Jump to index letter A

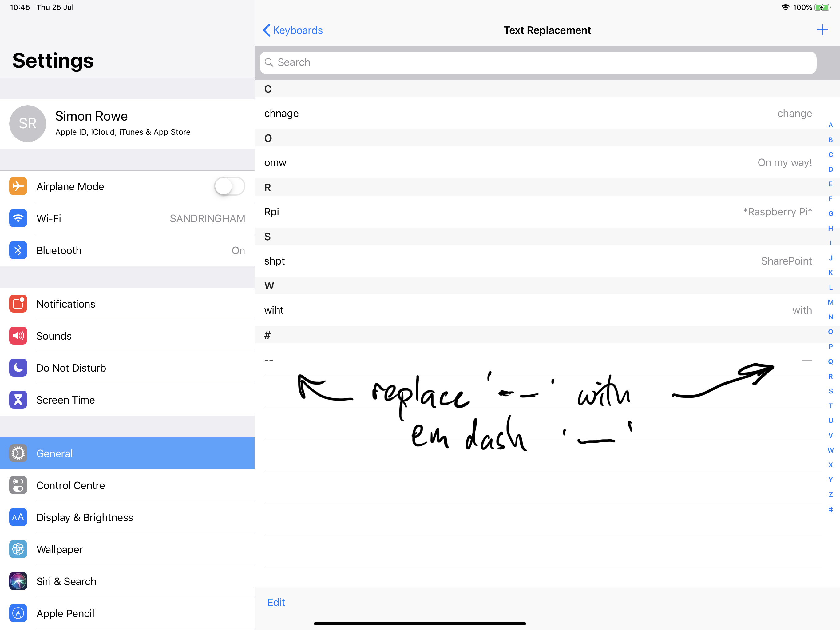(x=830, y=125)
